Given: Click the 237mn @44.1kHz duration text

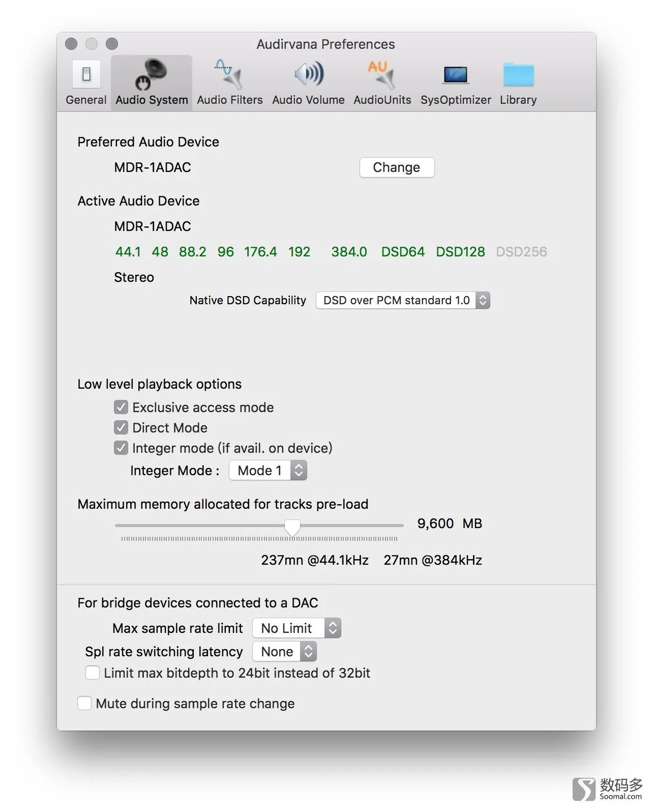Looking at the screenshot, I should coord(315,560).
